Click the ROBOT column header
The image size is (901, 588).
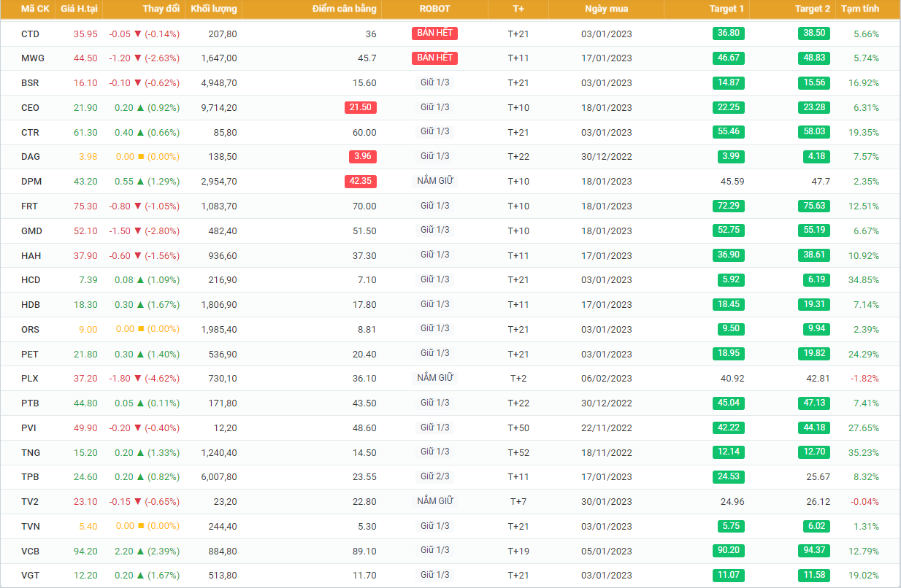[x=434, y=9]
